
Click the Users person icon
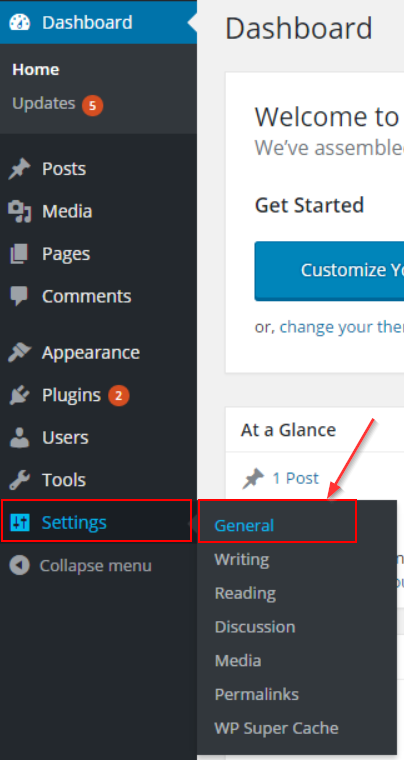19,437
